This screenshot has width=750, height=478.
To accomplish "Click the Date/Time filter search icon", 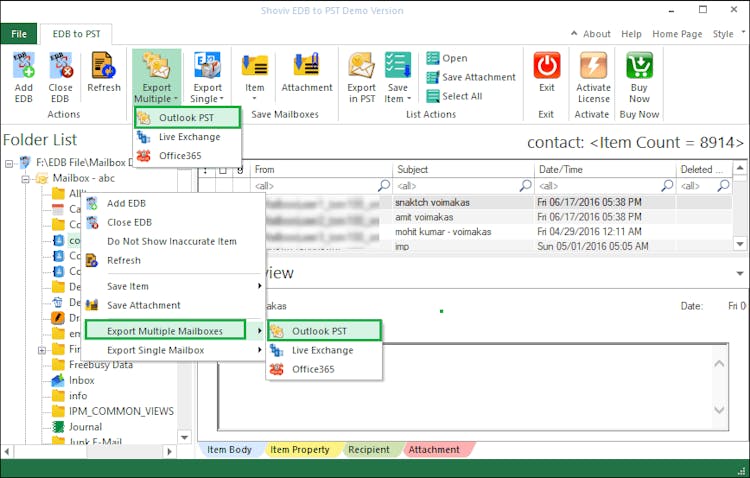I will click(667, 185).
